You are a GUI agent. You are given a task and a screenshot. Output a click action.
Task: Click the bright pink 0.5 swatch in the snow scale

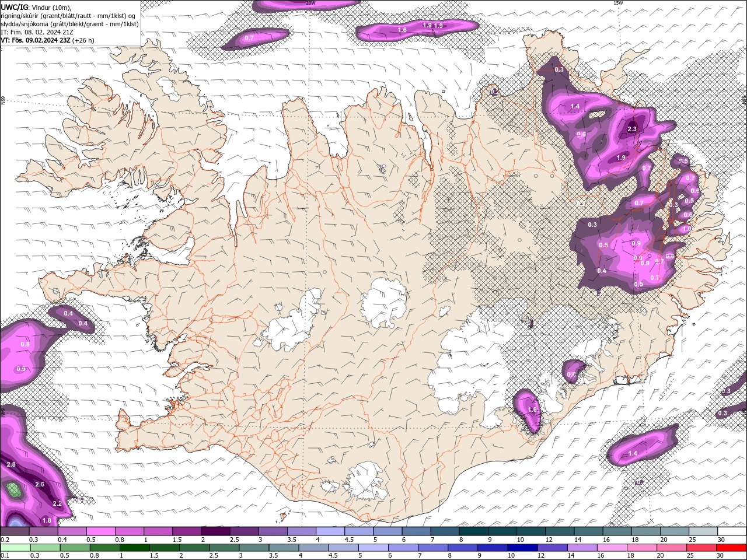(101, 531)
